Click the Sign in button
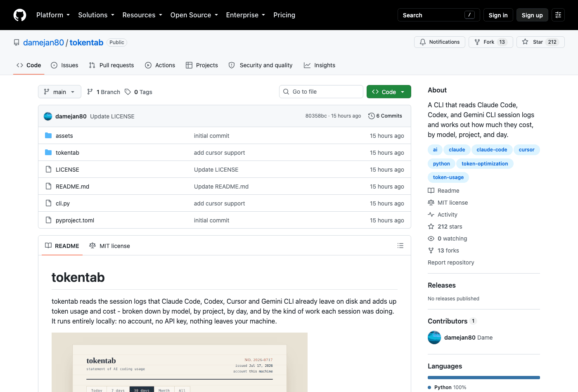This screenshot has height=392, width=578. [x=498, y=15]
